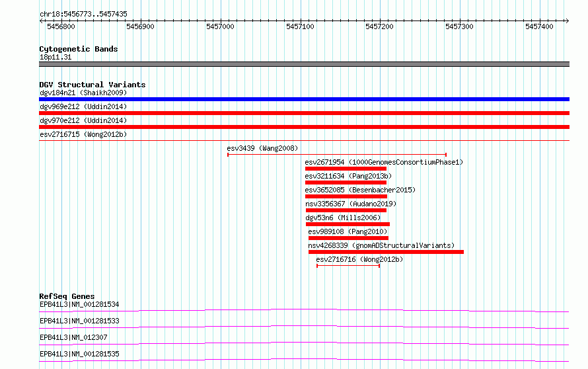Select the 18p11.31 band label
The image size is (588, 369).
(x=55, y=57)
